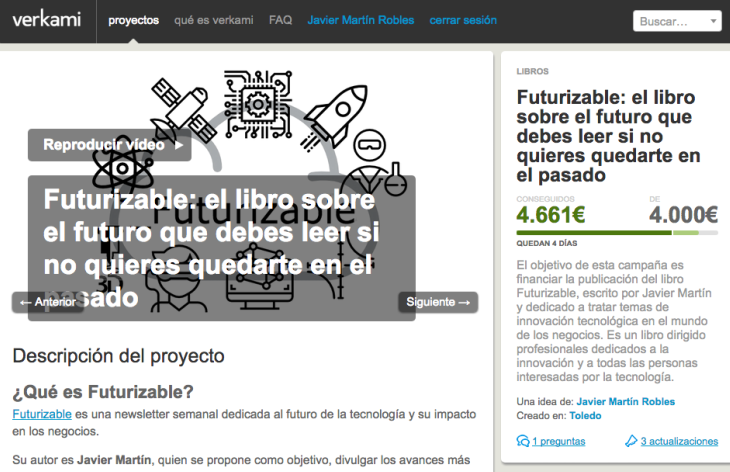Image resolution: width=730 pixels, height=472 pixels.
Task: Open the 'qué es verkami' page
Action: click(x=214, y=20)
